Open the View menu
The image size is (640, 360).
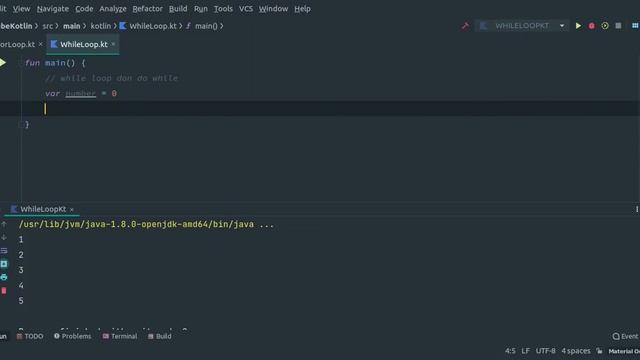click(21, 9)
